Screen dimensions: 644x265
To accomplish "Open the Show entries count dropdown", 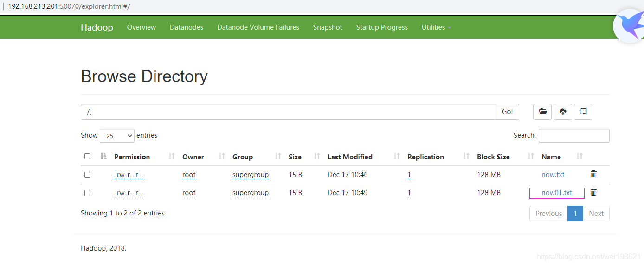I will 117,136.
